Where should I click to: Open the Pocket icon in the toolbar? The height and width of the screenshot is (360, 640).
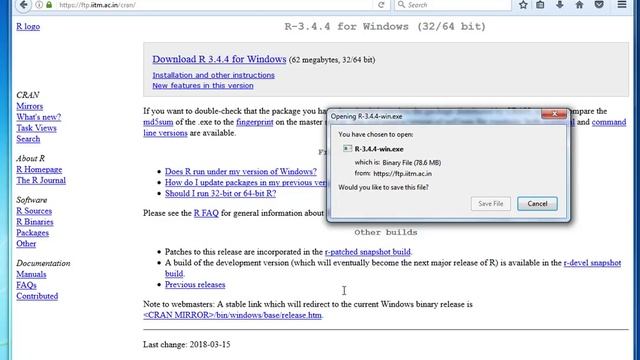[x=599, y=5]
